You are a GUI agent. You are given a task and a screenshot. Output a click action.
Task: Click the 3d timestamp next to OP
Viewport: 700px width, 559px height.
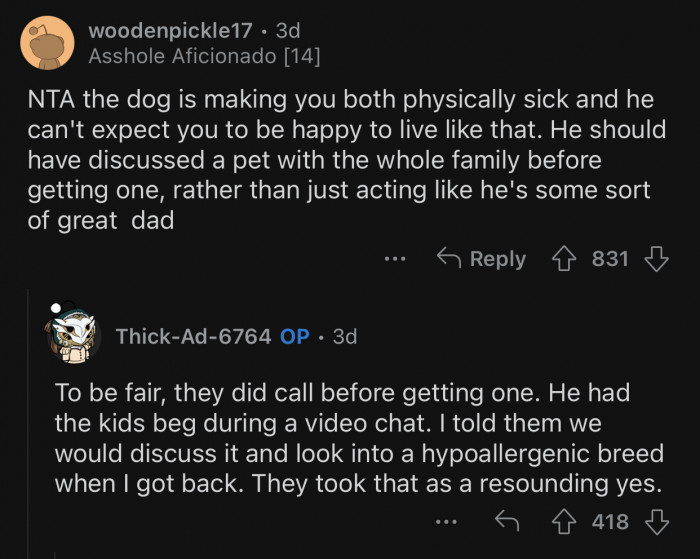click(x=344, y=336)
